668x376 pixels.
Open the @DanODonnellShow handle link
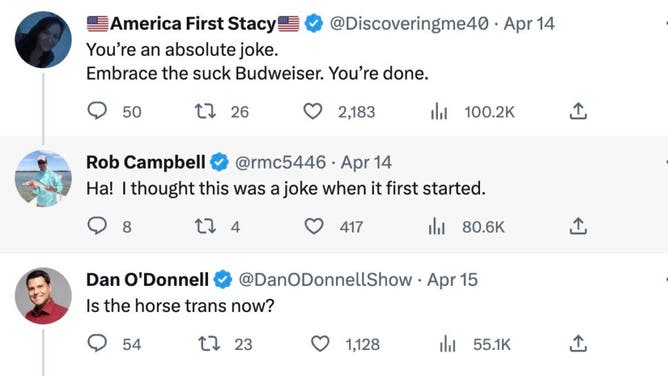coord(325,280)
